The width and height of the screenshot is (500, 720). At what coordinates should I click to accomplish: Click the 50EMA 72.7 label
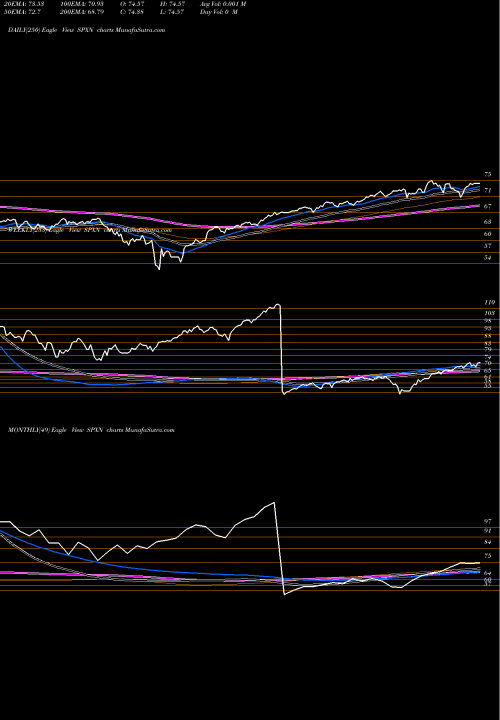point(20,11)
